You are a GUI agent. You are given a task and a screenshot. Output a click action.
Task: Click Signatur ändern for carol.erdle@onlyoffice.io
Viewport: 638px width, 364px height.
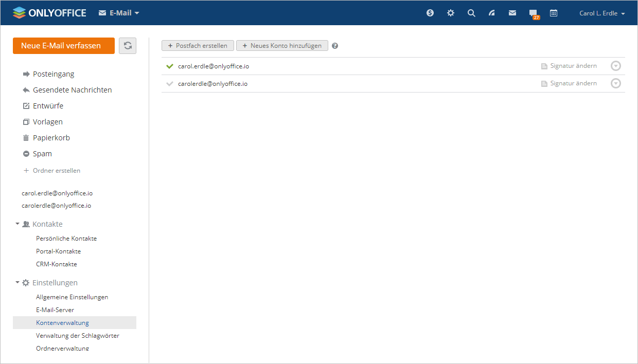[569, 66]
